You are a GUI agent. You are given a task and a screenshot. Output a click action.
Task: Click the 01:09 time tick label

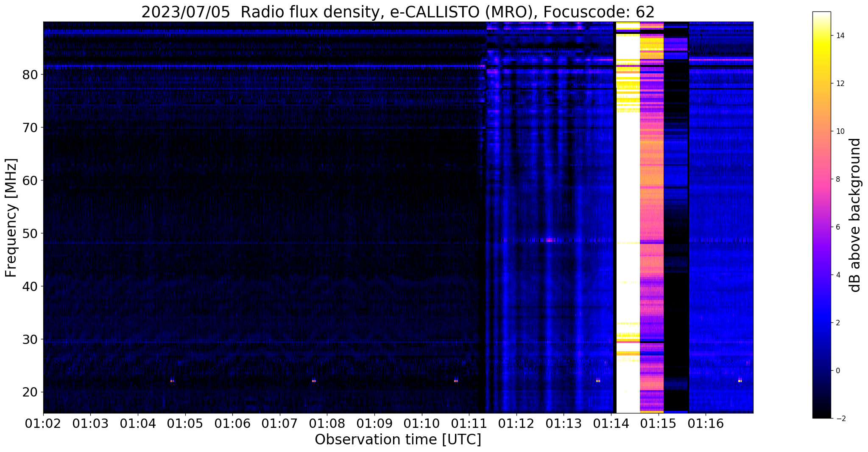(x=374, y=423)
